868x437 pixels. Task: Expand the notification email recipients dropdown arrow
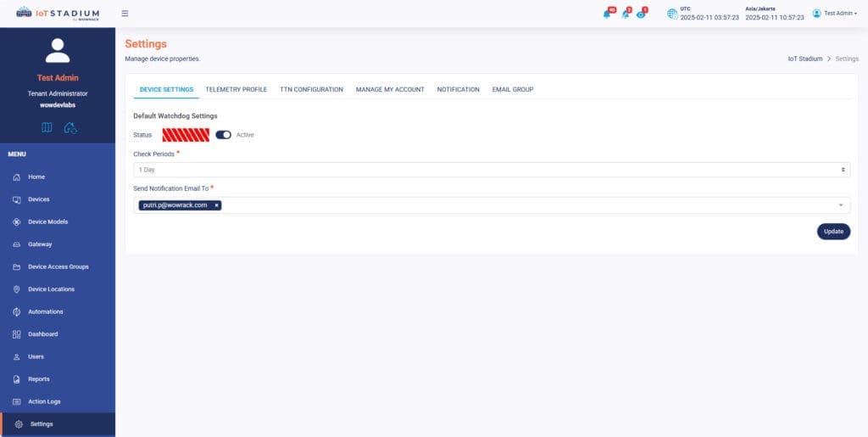pyautogui.click(x=841, y=205)
